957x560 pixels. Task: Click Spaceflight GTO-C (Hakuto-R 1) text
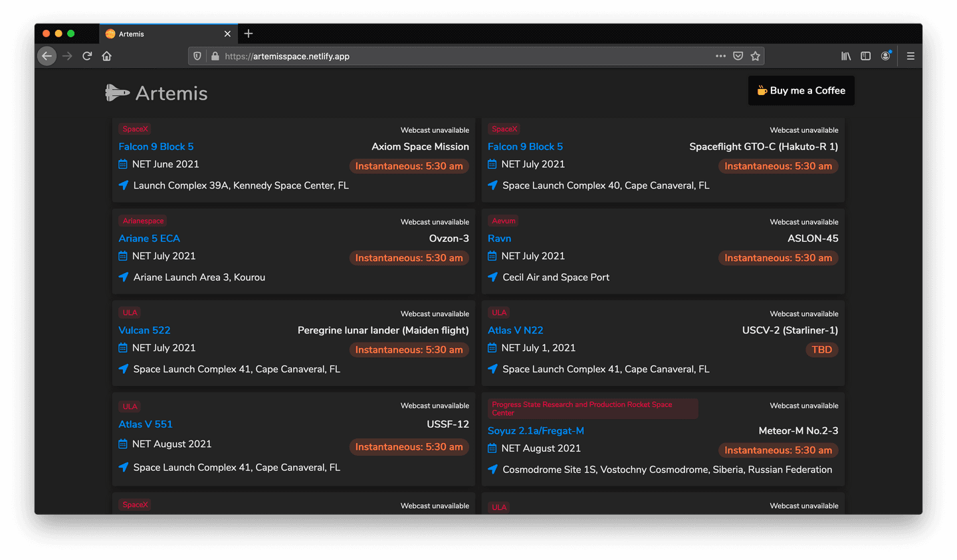764,147
